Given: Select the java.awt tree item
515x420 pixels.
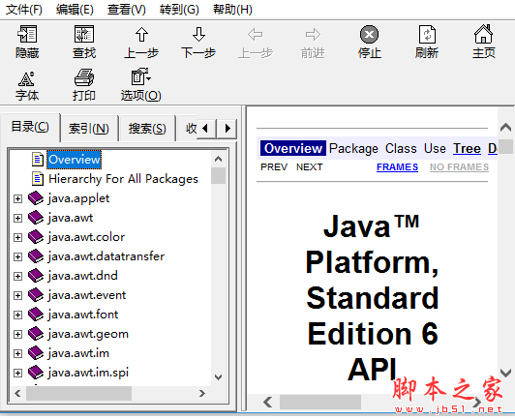Looking at the screenshot, I should pyautogui.click(x=71, y=218).
